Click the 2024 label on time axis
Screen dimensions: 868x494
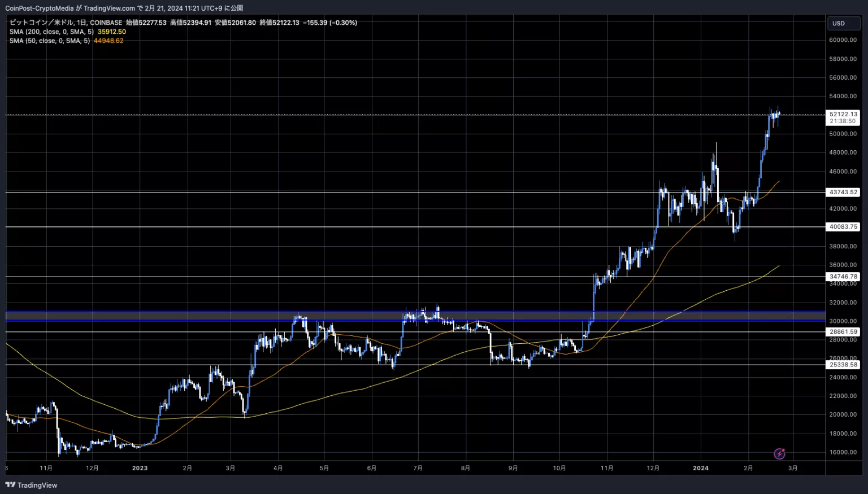click(701, 468)
